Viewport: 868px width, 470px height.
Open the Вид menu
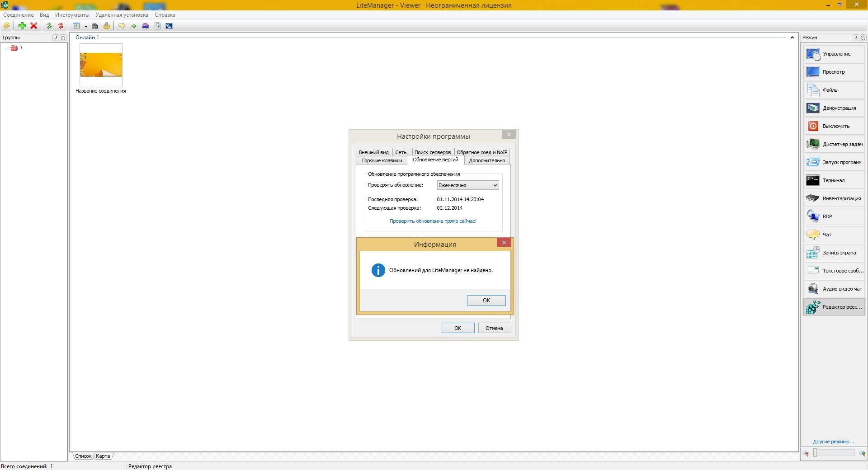[44, 15]
